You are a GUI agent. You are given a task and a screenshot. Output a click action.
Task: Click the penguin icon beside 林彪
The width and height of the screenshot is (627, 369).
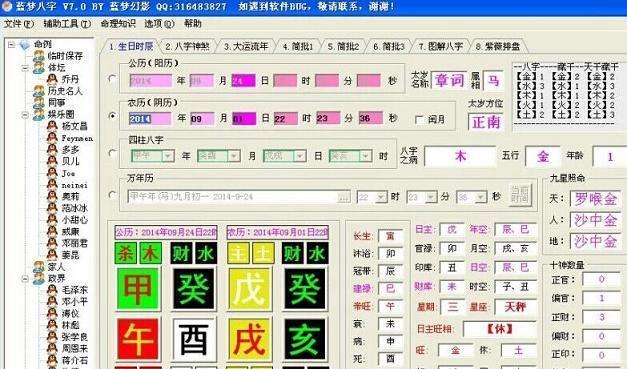pyautogui.click(x=52, y=325)
